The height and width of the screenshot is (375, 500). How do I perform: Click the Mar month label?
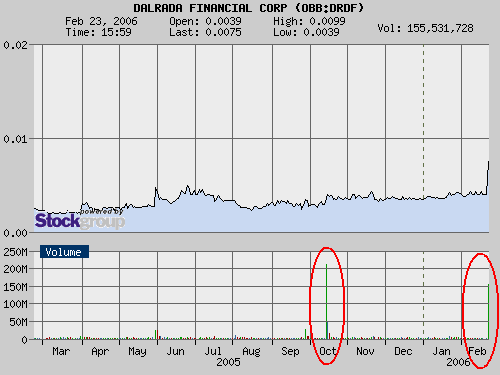[61, 351]
